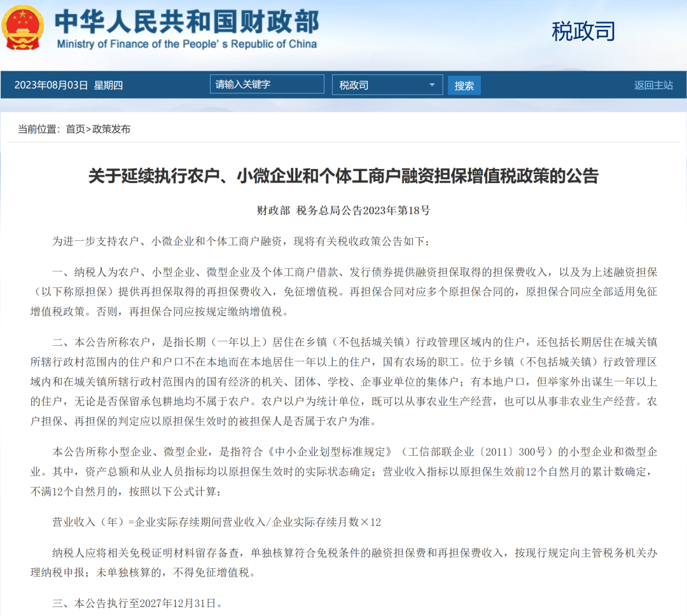The image size is (687, 616).
Task: Open the Ministry of Finance title banner
Action: coord(187,29)
